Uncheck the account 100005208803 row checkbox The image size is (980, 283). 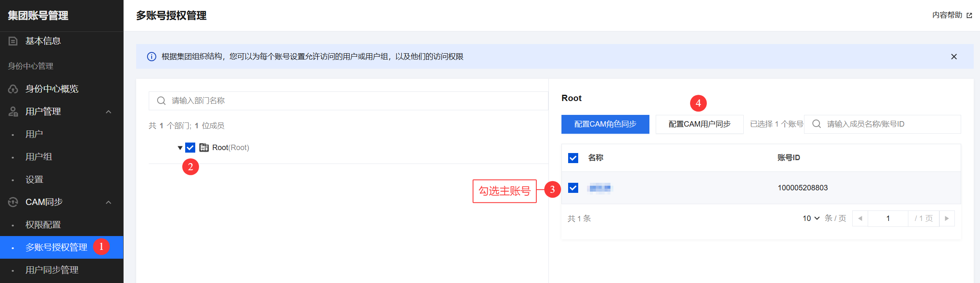tap(573, 188)
